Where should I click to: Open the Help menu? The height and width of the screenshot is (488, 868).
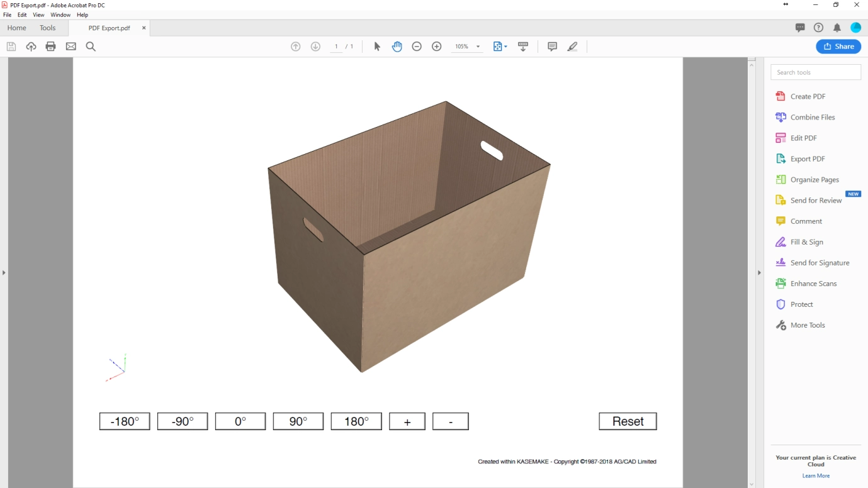82,14
